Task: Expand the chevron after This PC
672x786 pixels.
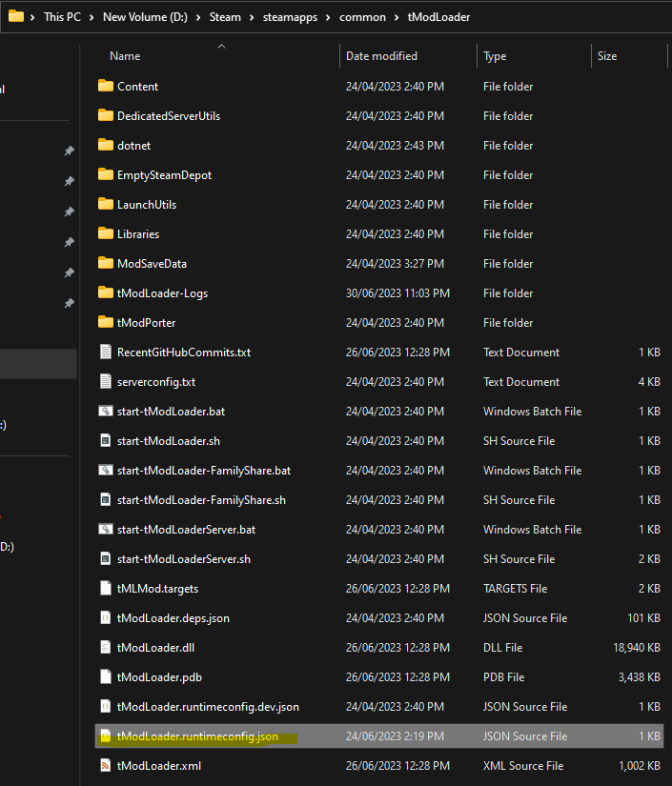Action: click(92, 17)
